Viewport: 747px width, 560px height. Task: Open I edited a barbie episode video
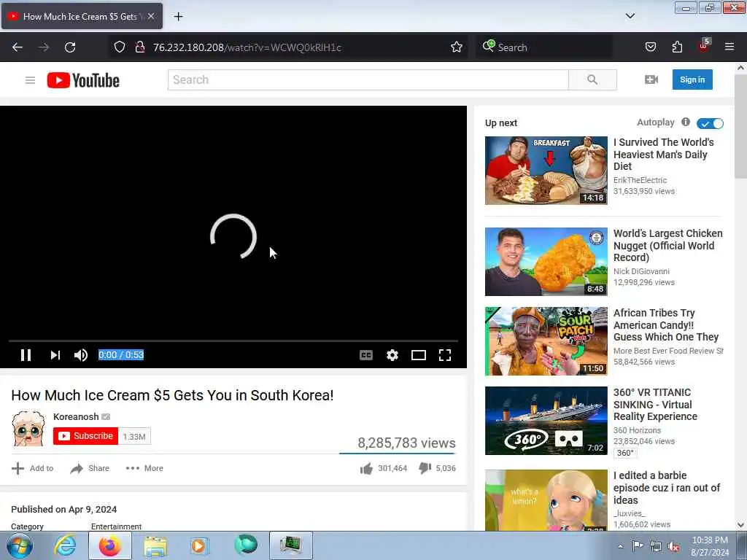coord(667,488)
